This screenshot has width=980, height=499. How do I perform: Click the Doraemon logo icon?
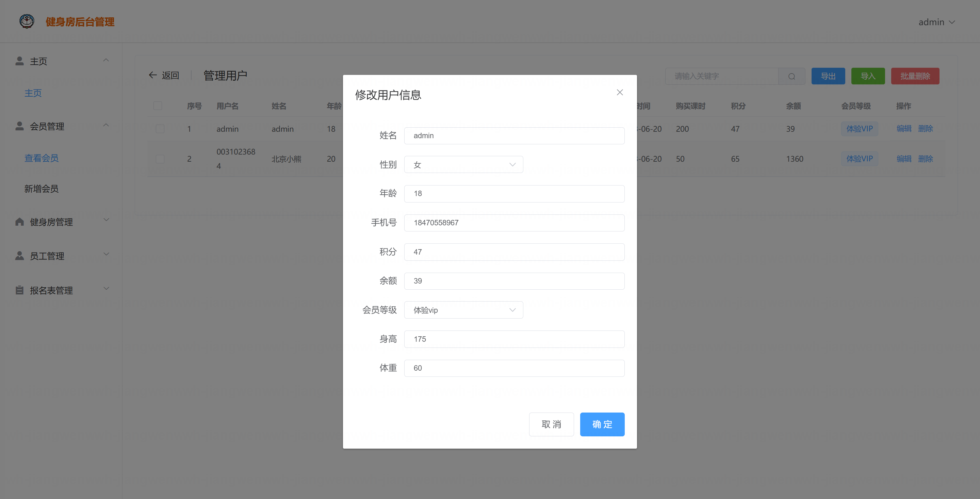(27, 21)
